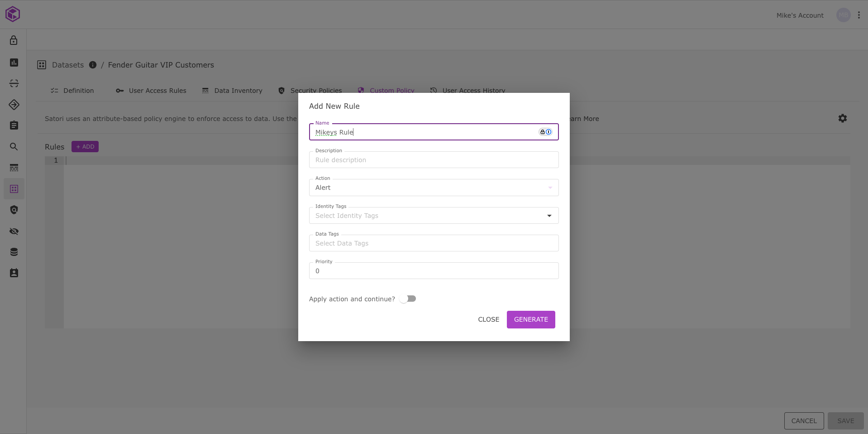Screen dimensions: 868x434
Task: Open the Data Tags selector
Action: tap(434, 243)
